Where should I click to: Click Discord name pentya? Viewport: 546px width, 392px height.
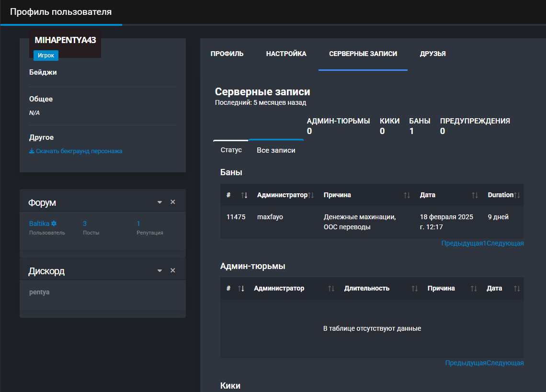point(39,292)
